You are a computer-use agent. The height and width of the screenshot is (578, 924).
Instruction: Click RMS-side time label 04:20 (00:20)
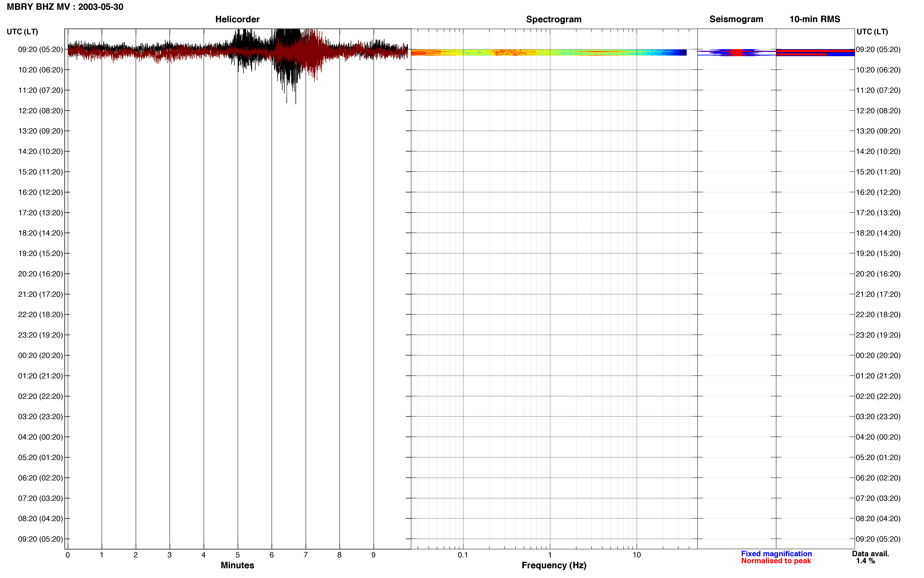[878, 437]
